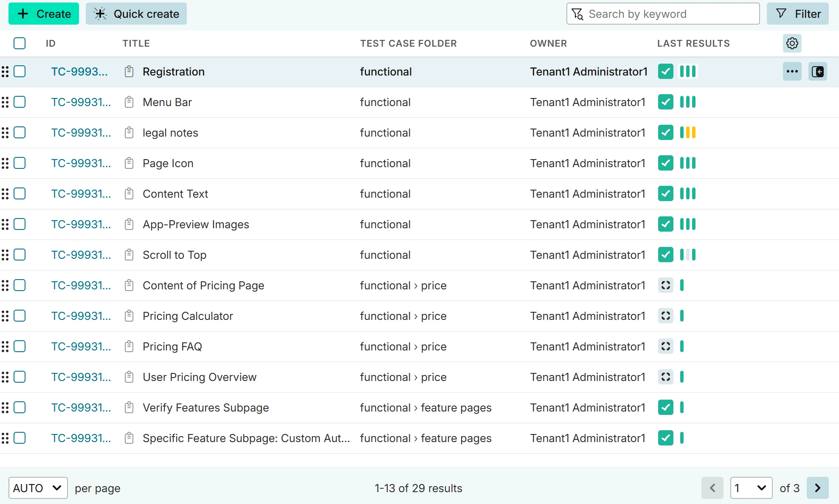Click the functional folder cell for Page Icon
This screenshot has height=504, width=839.
point(385,163)
